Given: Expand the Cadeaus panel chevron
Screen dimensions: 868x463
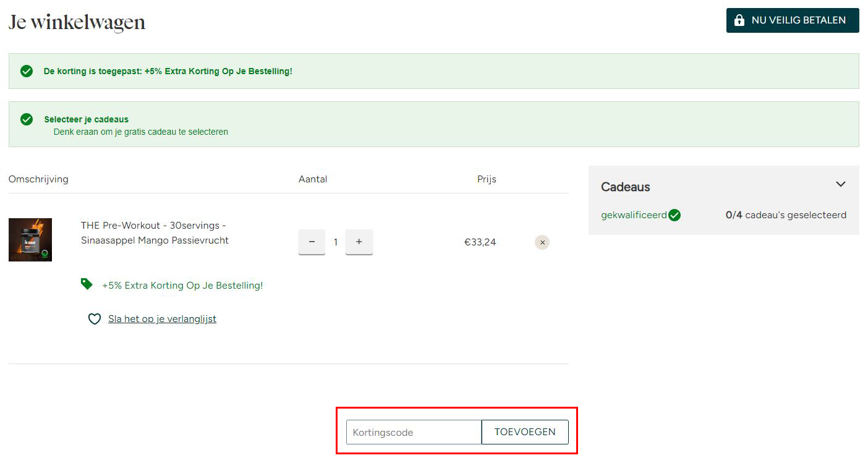Looking at the screenshot, I should point(840,184).
